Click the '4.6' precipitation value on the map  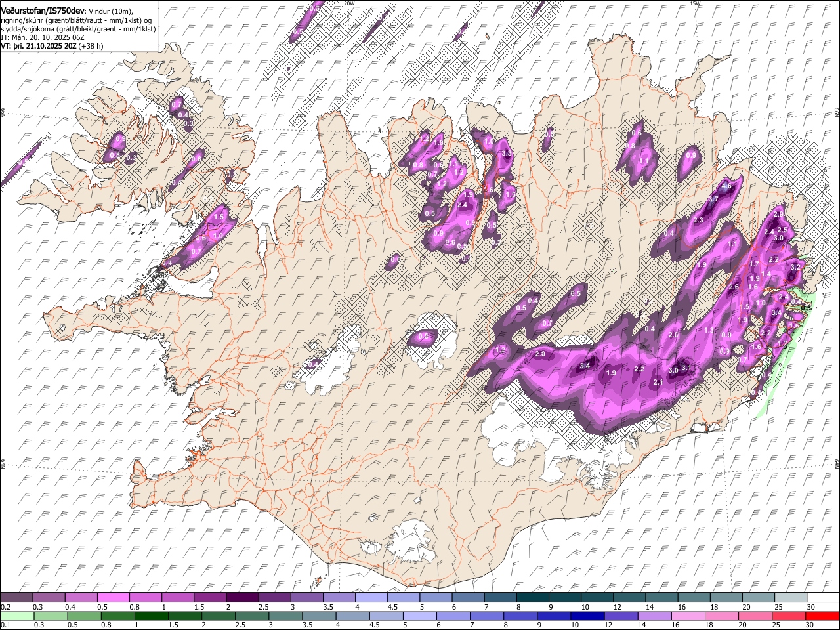(x=726, y=186)
